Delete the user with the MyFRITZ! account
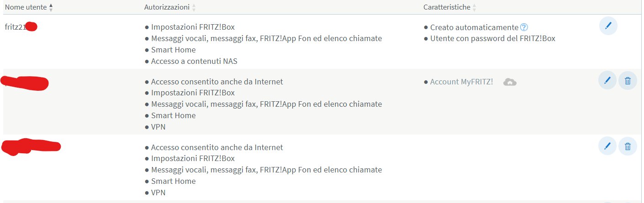The height and width of the screenshot is (203, 644). coord(628,81)
